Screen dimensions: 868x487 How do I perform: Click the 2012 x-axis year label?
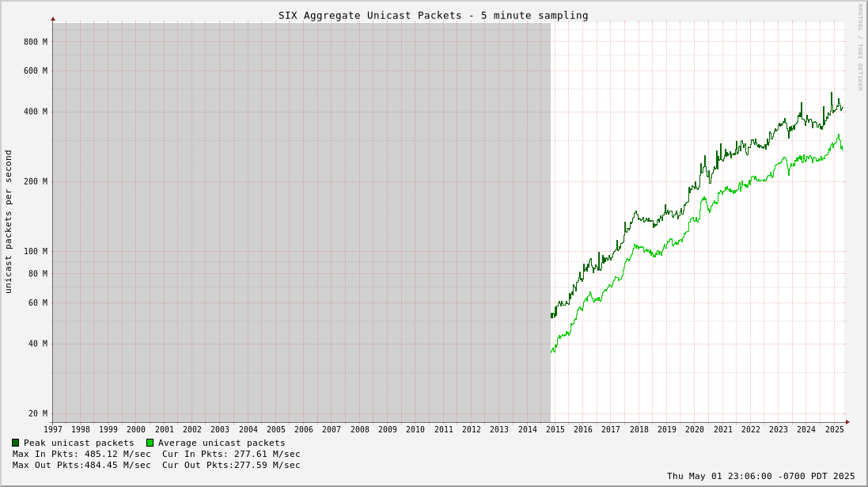click(471, 429)
